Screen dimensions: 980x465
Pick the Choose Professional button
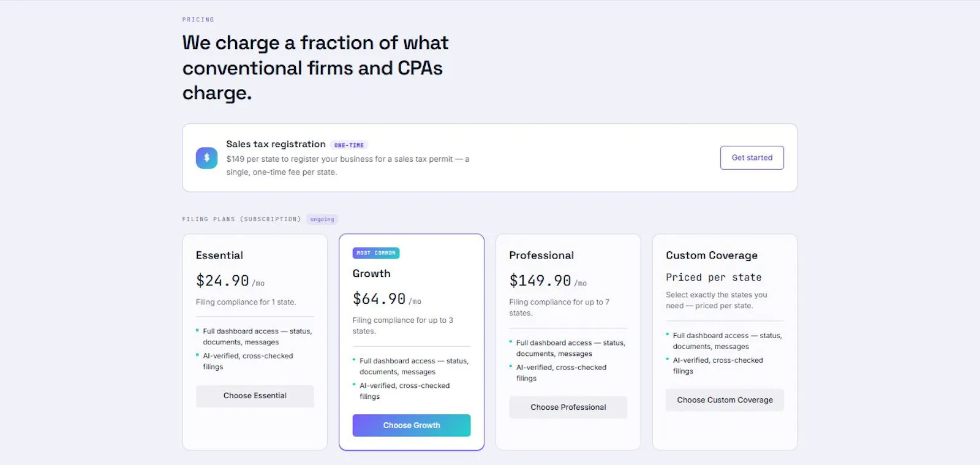[x=568, y=407]
